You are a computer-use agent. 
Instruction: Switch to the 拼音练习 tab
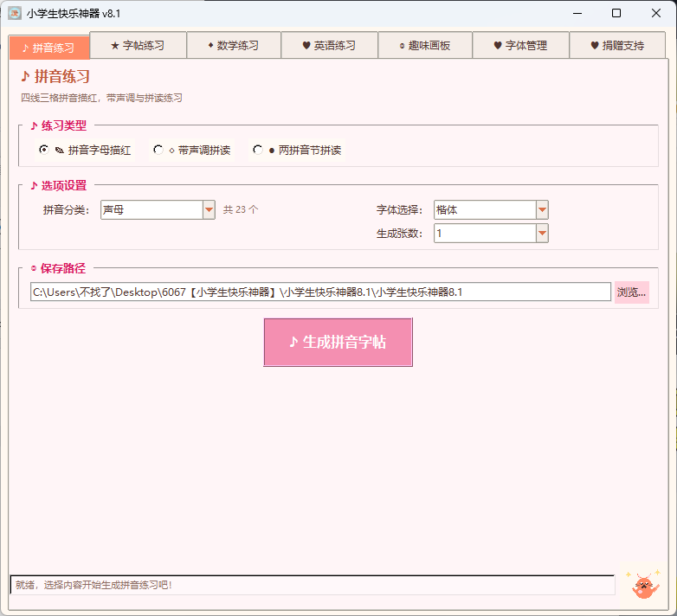[48, 48]
